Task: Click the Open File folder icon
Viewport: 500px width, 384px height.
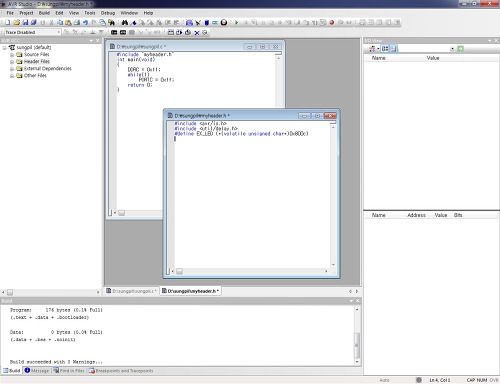Action: [16, 23]
